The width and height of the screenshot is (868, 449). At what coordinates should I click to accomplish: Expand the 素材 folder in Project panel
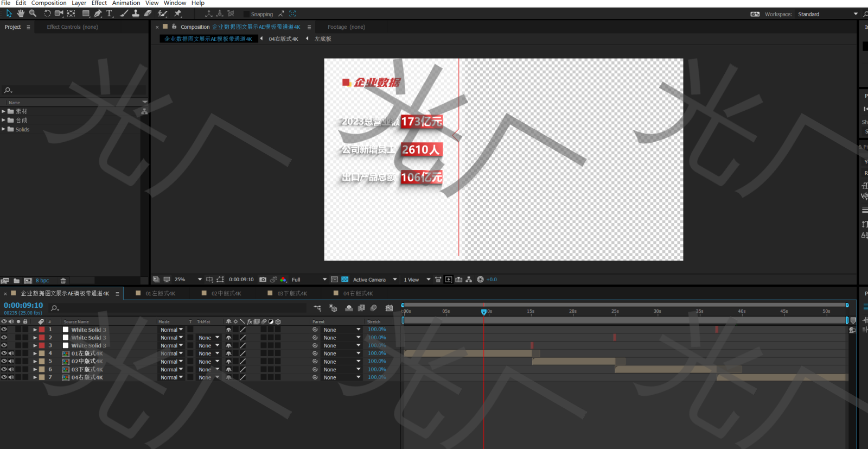[3, 111]
